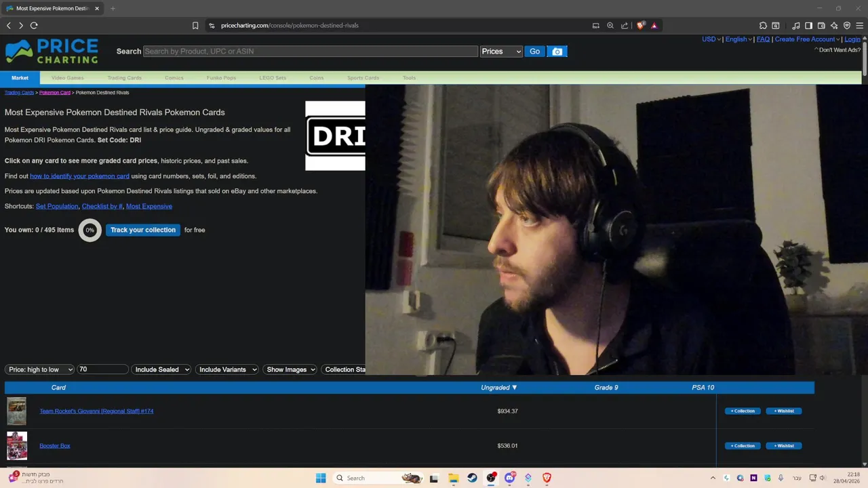Close the Most Expensive Pokemon tab
Image resolution: width=868 pixels, height=488 pixels.
[97, 8]
